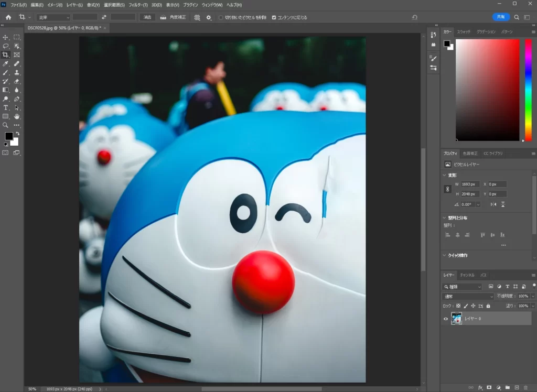Toggle 切り抜いたピクセルを削除 checkbox

click(x=221, y=17)
